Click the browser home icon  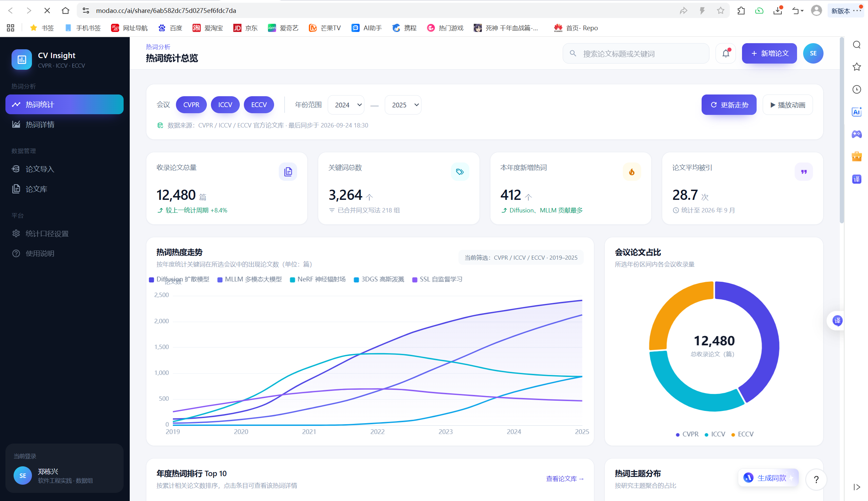pos(65,11)
